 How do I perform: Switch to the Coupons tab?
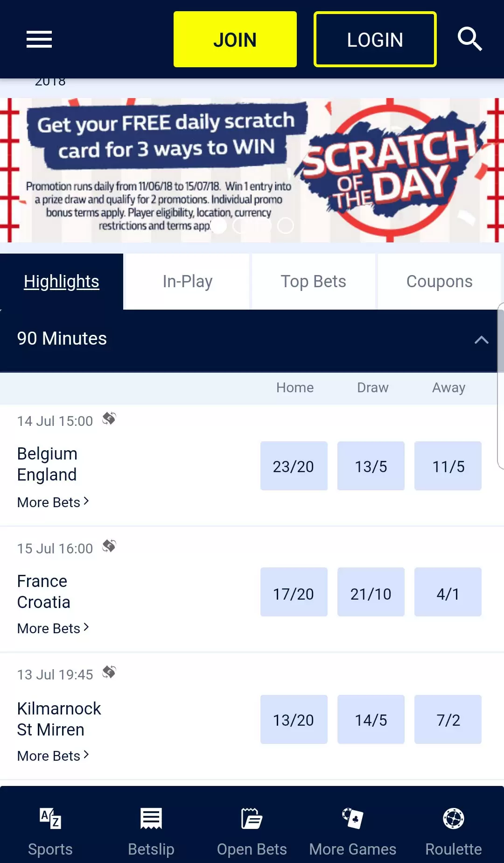(x=440, y=282)
